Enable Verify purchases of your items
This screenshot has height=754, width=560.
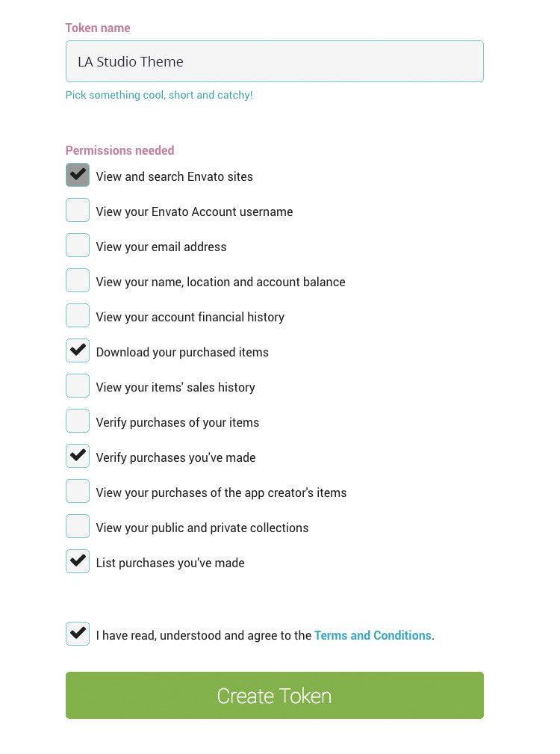78,421
